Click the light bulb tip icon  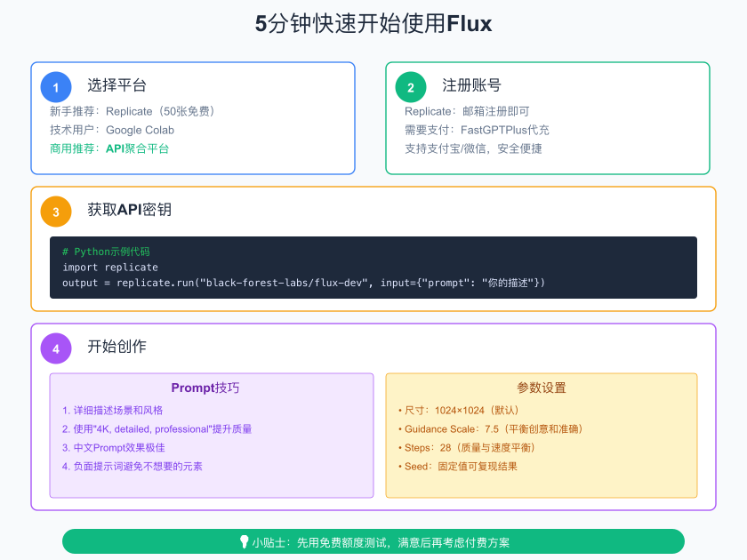point(244,542)
